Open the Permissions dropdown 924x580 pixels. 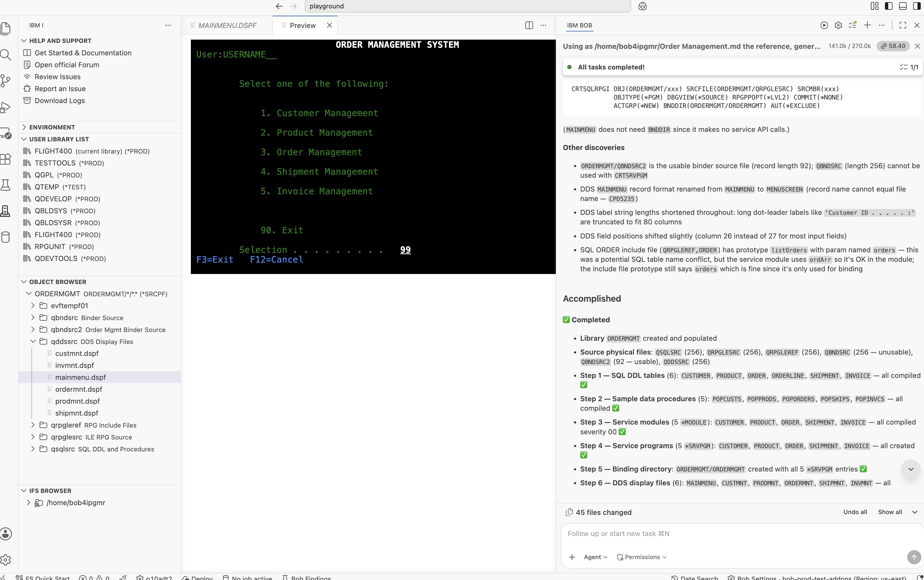pyautogui.click(x=642, y=557)
